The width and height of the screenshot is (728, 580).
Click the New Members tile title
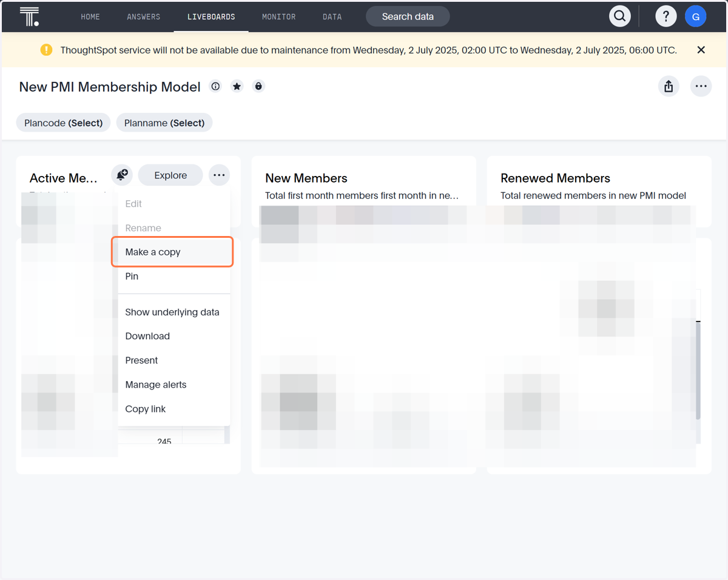pyautogui.click(x=306, y=178)
